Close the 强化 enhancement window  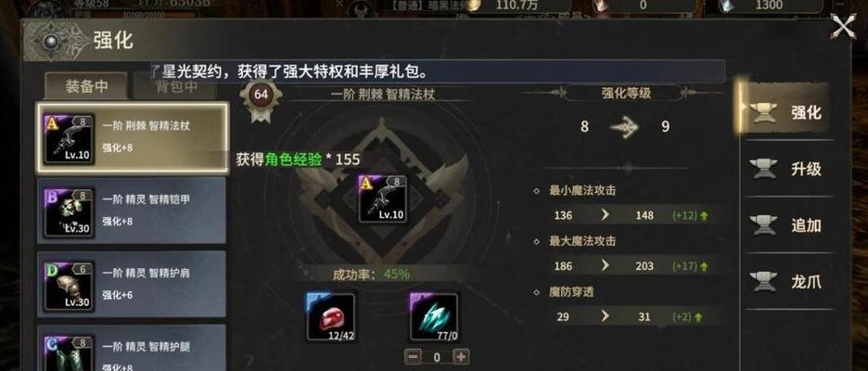pos(844,26)
